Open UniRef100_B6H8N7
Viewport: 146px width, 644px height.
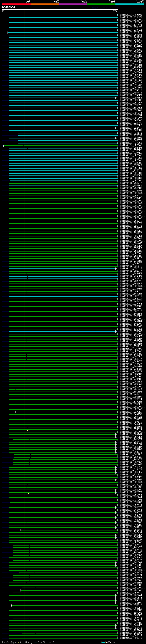click(x=131, y=447)
